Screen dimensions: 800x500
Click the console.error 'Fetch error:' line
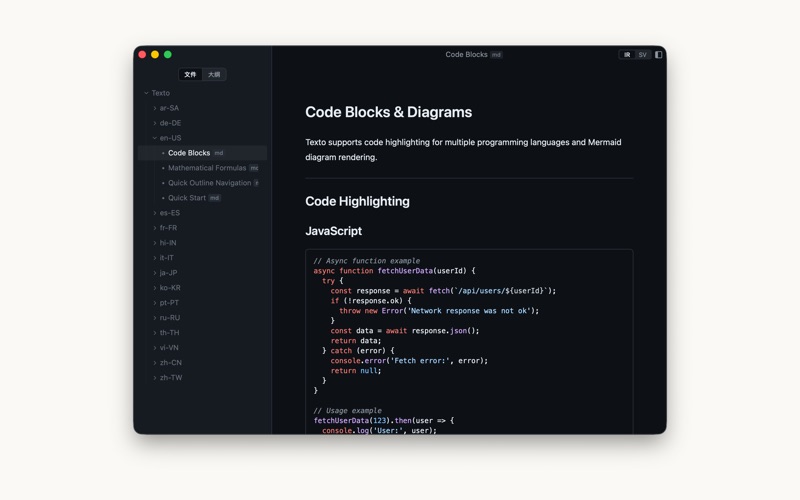coord(409,361)
